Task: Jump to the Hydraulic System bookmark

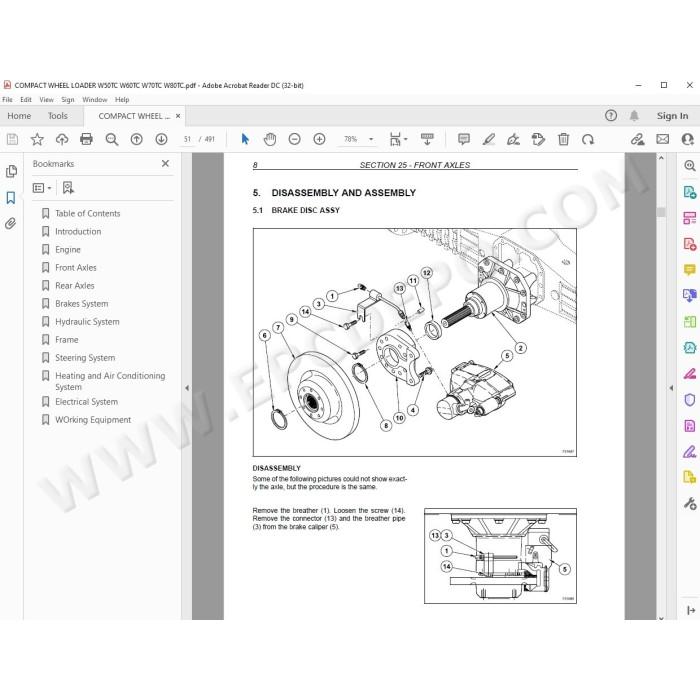Action: (87, 321)
